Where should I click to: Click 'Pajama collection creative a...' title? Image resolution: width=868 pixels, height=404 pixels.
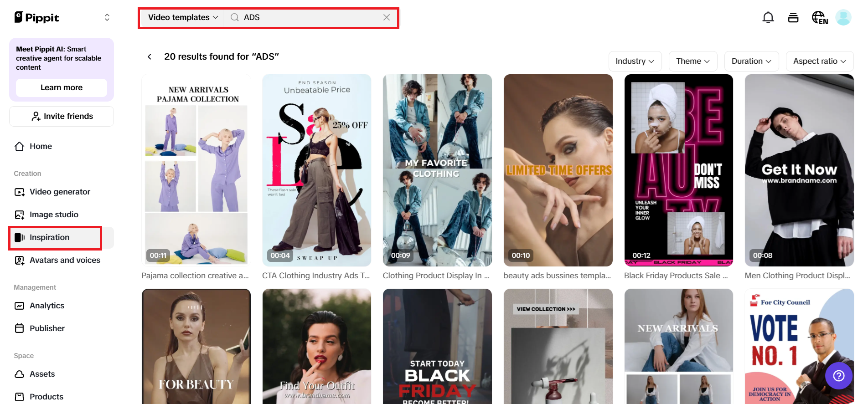195,276
